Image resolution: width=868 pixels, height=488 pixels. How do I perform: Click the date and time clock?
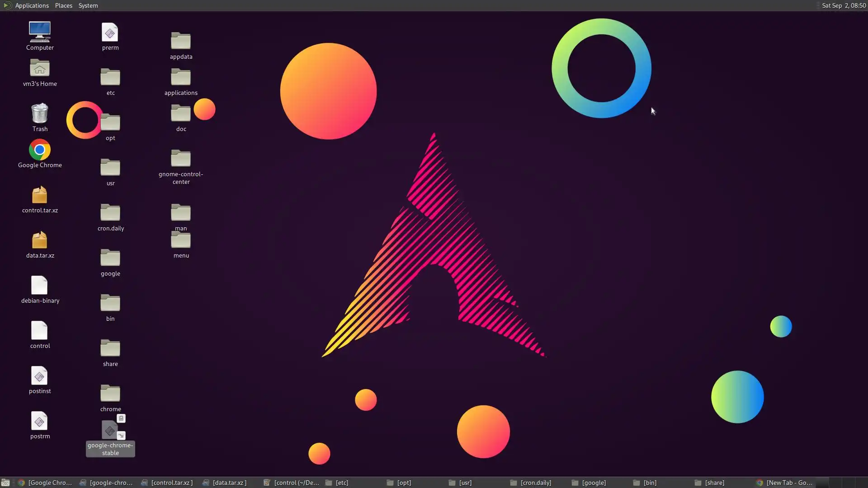(x=844, y=5)
